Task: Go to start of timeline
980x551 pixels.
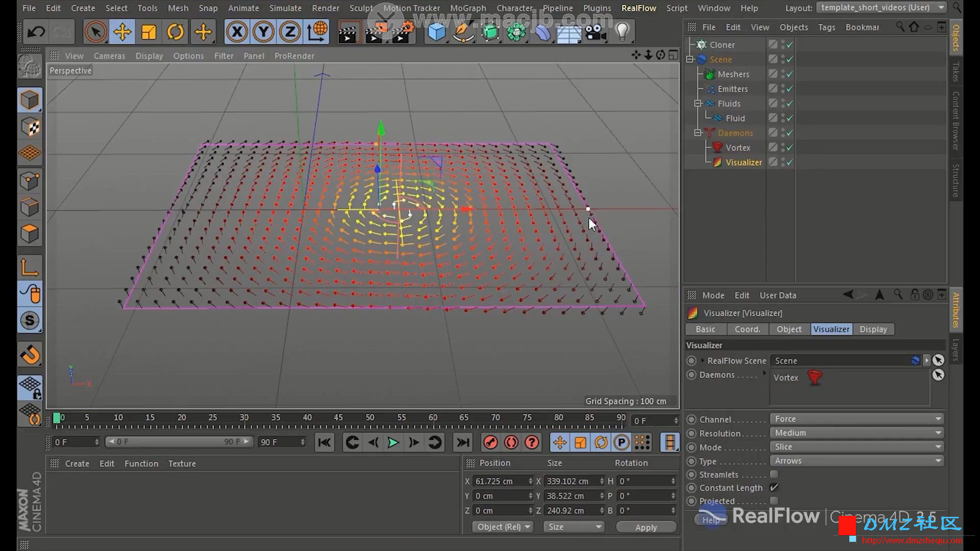Action: click(x=324, y=442)
